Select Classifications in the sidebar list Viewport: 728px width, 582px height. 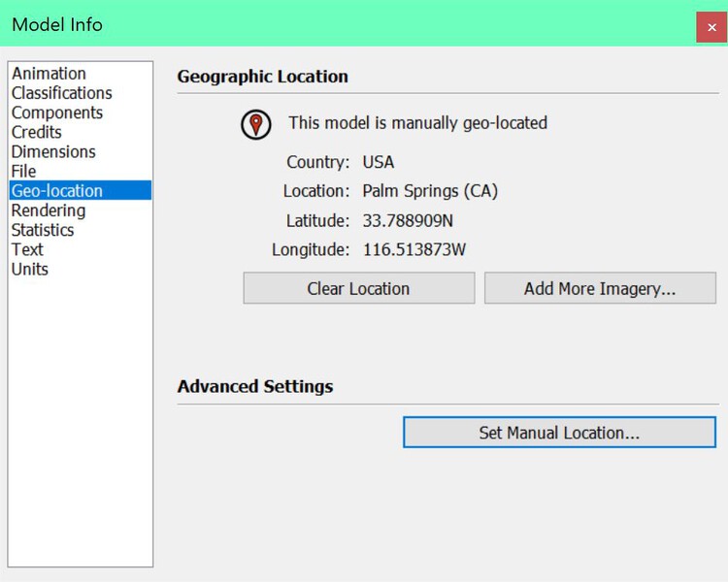[x=62, y=93]
